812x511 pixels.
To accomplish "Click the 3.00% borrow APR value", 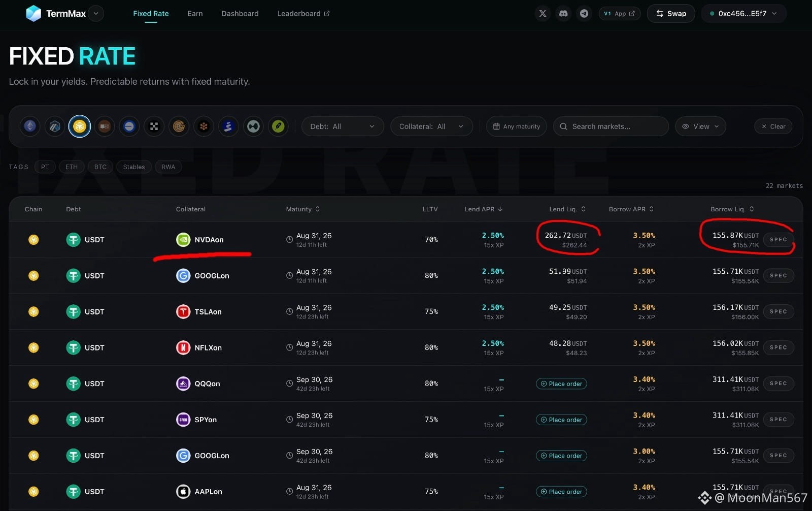I will [x=644, y=452].
